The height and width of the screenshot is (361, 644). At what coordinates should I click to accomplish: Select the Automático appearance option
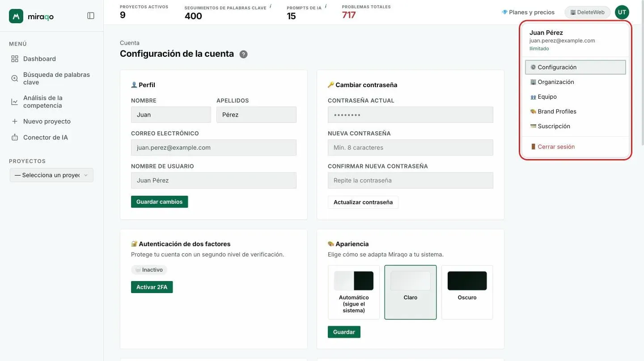coord(354,292)
